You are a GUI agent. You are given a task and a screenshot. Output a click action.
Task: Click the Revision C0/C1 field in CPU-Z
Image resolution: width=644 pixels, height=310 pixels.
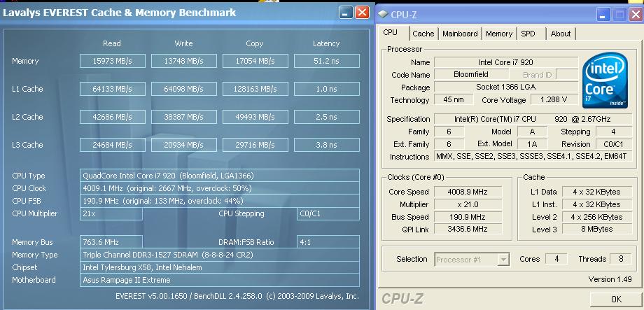click(x=614, y=144)
